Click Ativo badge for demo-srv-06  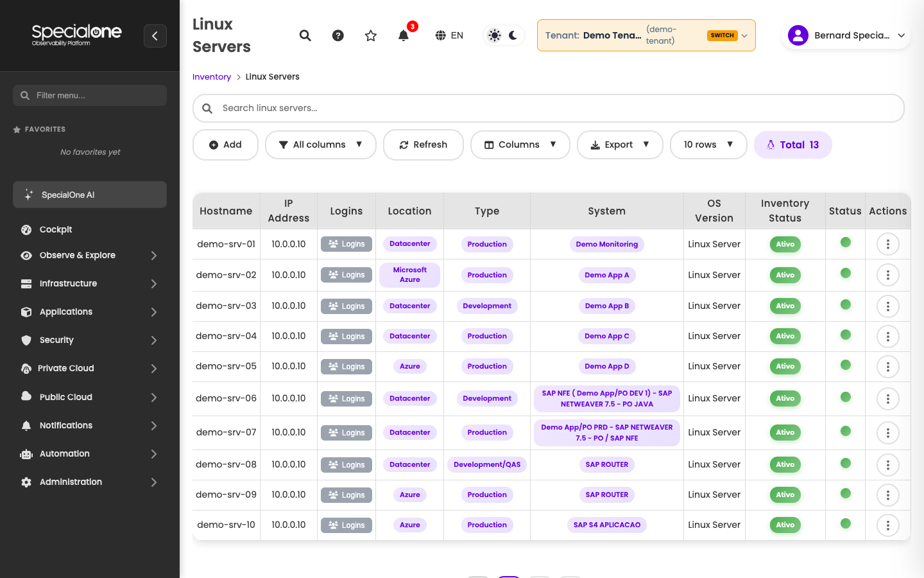785,398
